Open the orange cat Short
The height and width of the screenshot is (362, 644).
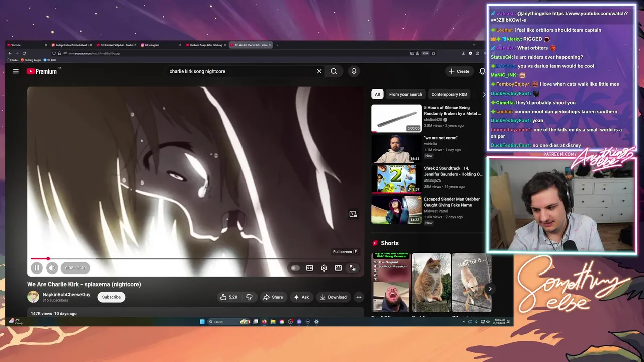pyautogui.click(x=431, y=283)
